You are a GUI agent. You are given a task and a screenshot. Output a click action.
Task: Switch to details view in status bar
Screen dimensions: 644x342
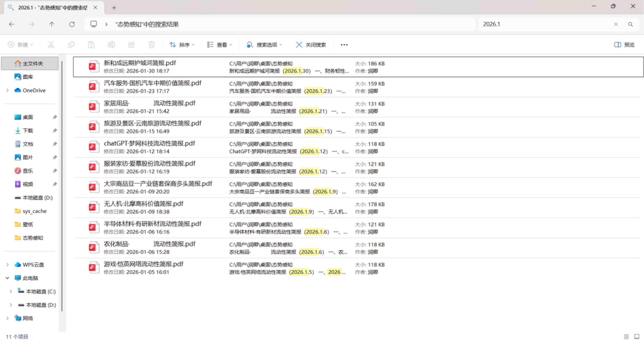pos(626,337)
